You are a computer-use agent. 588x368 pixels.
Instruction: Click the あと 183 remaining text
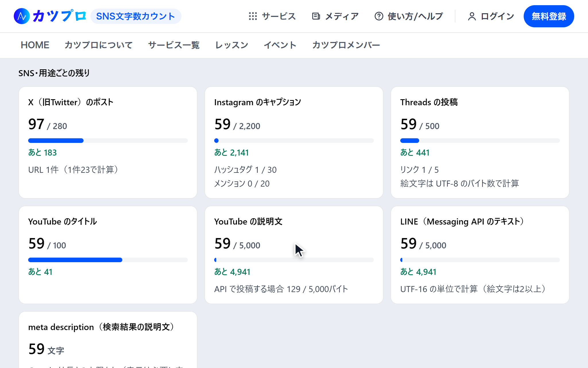42,152
